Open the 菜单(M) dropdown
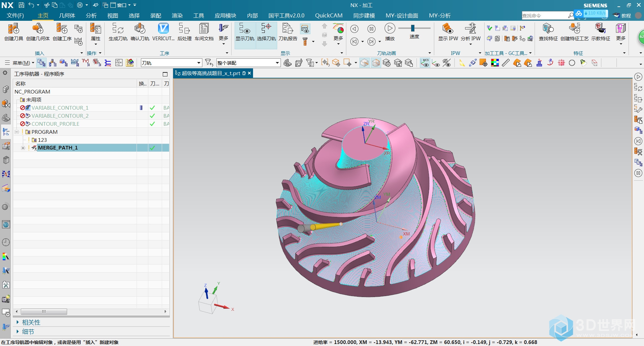644x346 pixels. coord(23,63)
